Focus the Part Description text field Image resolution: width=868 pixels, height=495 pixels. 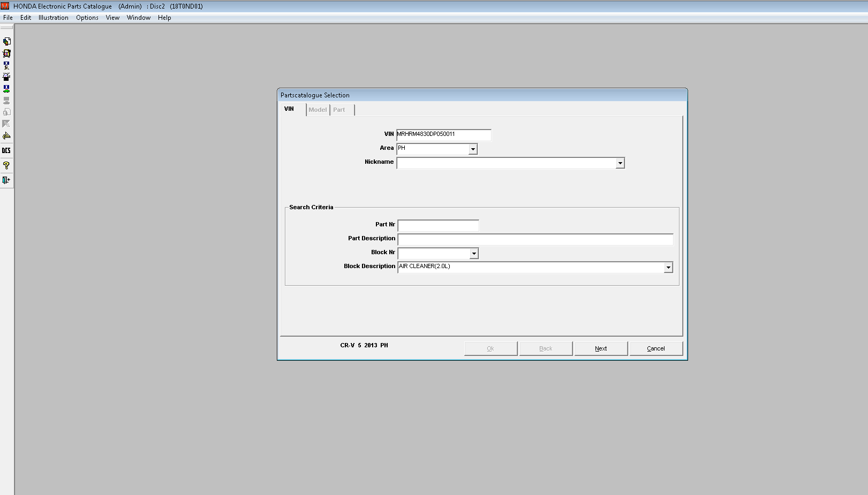(x=535, y=239)
